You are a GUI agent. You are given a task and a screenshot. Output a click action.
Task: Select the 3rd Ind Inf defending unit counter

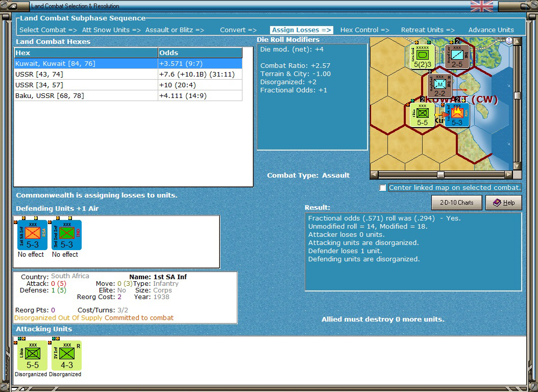pos(66,235)
